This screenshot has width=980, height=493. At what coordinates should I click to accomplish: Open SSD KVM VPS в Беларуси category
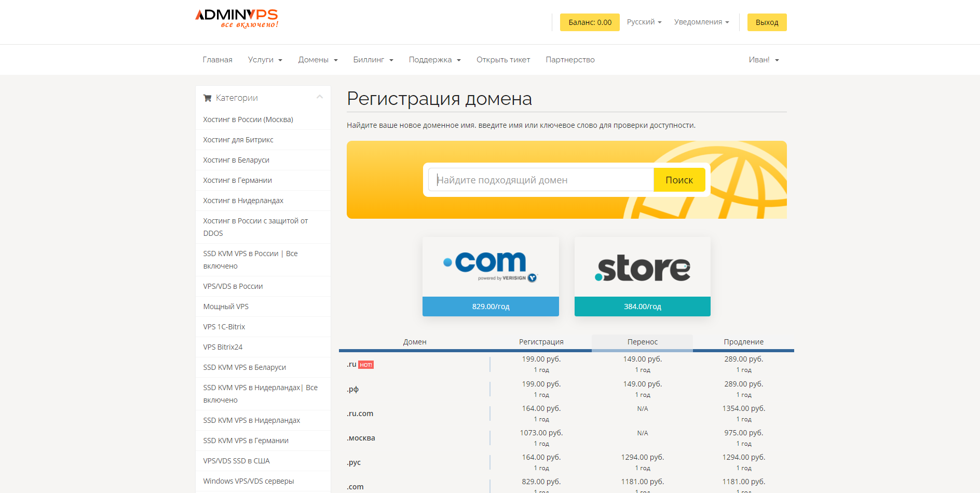[x=263, y=367]
